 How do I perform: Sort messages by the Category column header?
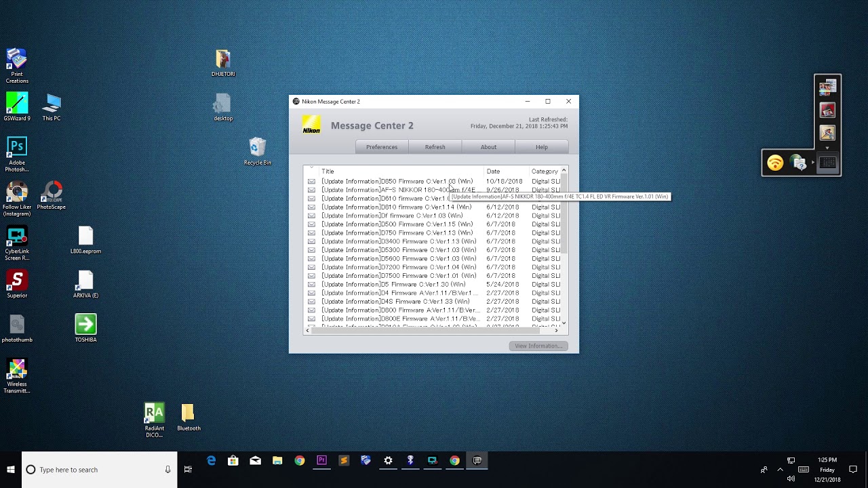click(545, 171)
